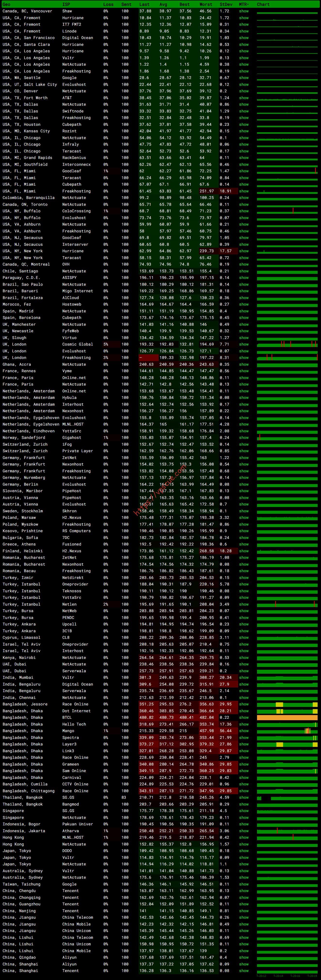Viewport: 321px width, 980px height.
Task: Sort by Worst latency column header
Action: point(206,5)
